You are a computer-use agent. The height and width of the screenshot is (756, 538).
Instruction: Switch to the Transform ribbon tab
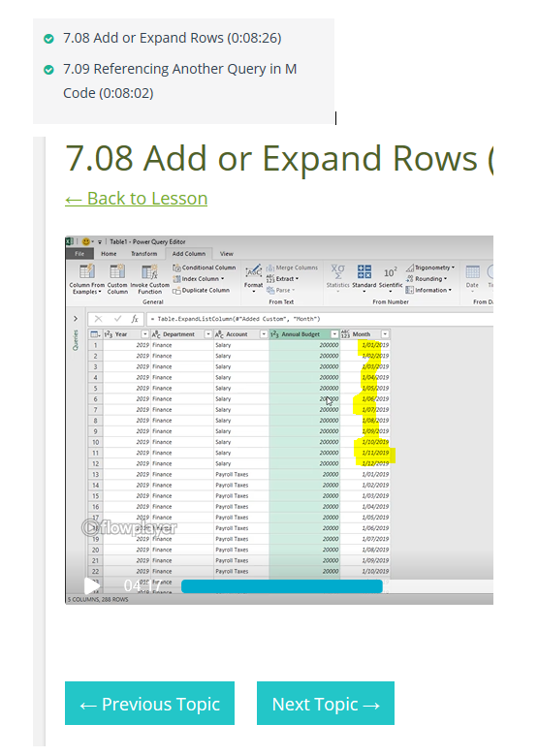[143, 254]
